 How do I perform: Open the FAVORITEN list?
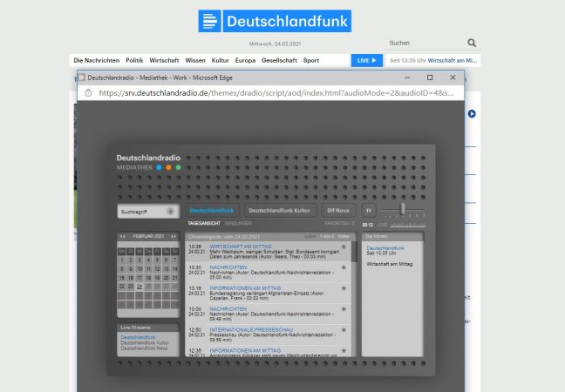pyautogui.click(x=339, y=224)
